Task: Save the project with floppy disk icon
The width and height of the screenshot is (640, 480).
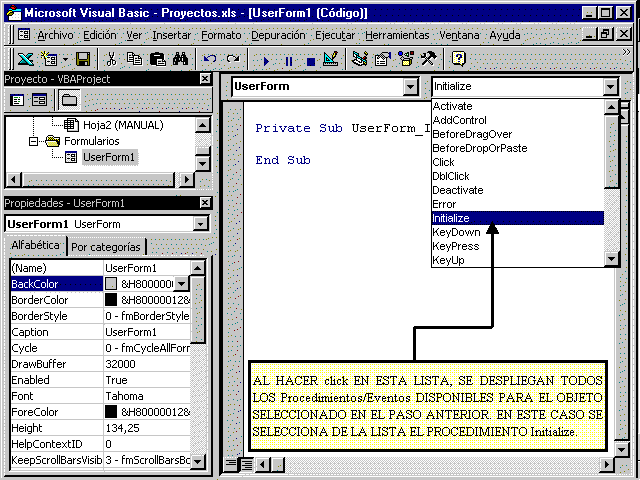Action: [x=83, y=59]
